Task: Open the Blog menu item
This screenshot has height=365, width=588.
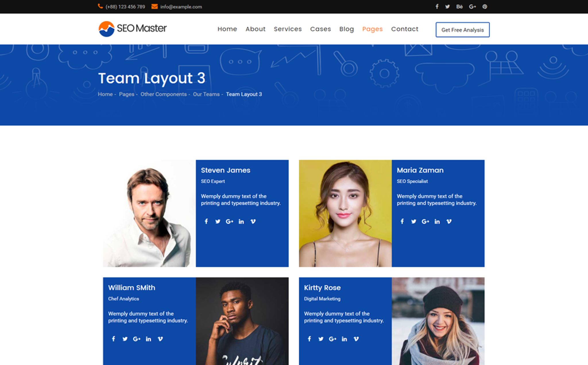Action: tap(347, 29)
